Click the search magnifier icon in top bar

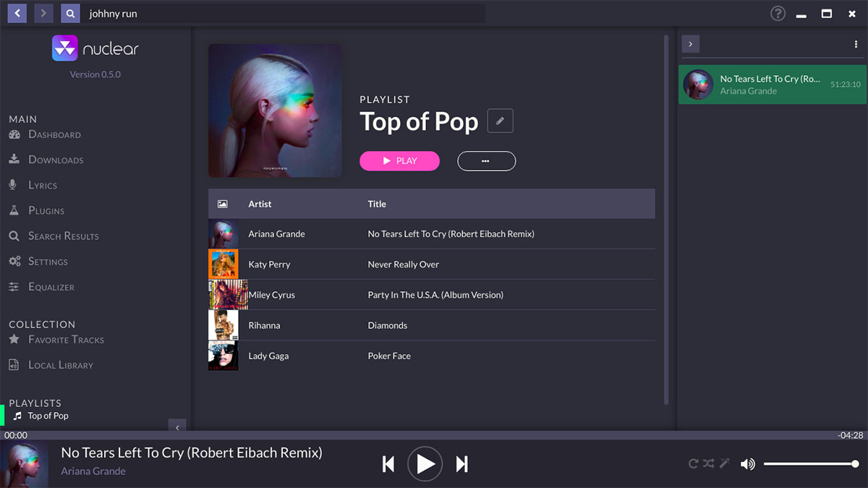tap(70, 14)
